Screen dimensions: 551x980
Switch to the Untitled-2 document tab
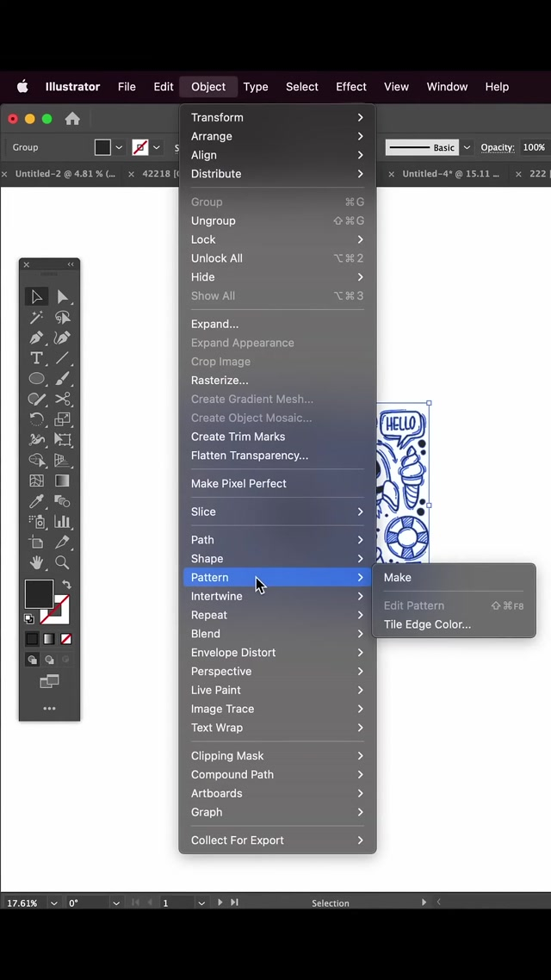(65, 174)
